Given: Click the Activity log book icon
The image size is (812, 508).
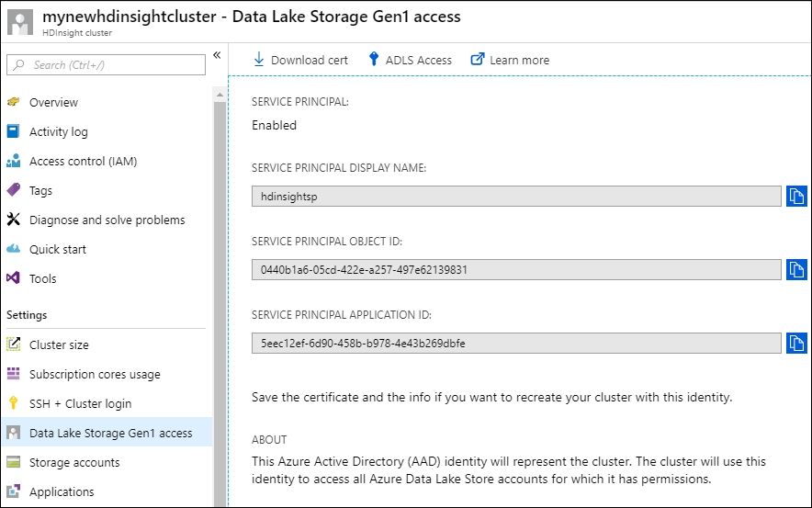Looking at the screenshot, I should click(14, 131).
